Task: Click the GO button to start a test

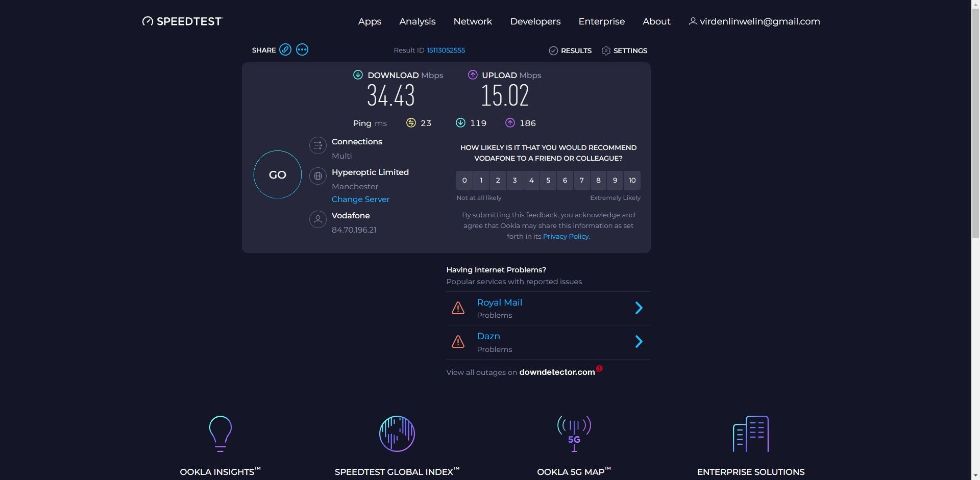Action: tap(277, 174)
